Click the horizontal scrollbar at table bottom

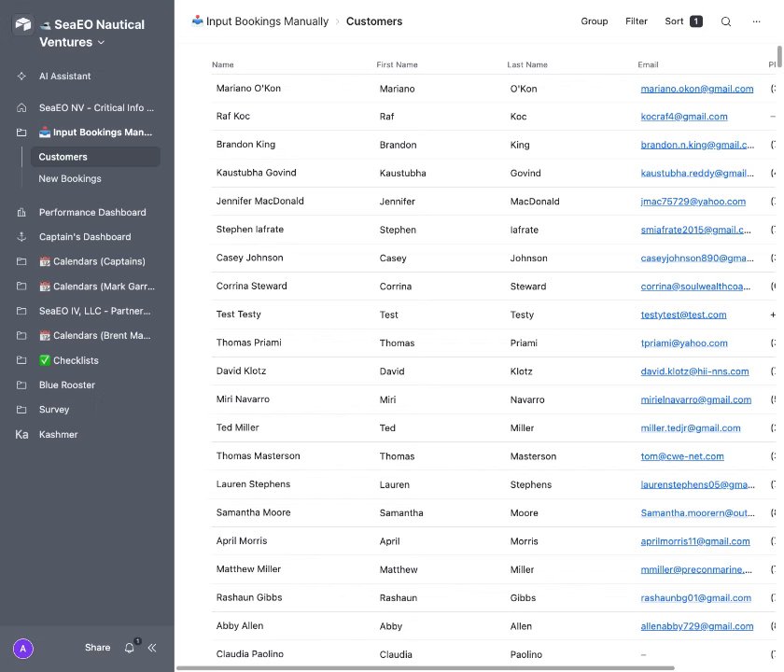(425, 668)
